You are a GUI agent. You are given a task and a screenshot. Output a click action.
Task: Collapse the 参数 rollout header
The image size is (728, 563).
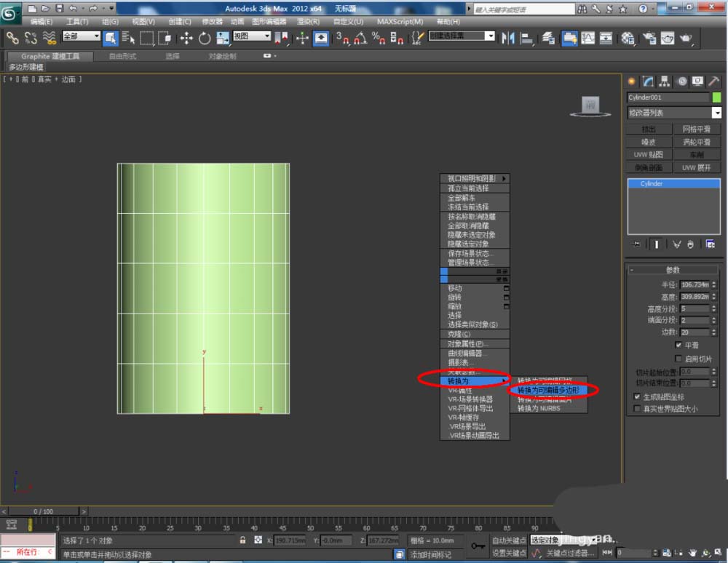tap(673, 270)
